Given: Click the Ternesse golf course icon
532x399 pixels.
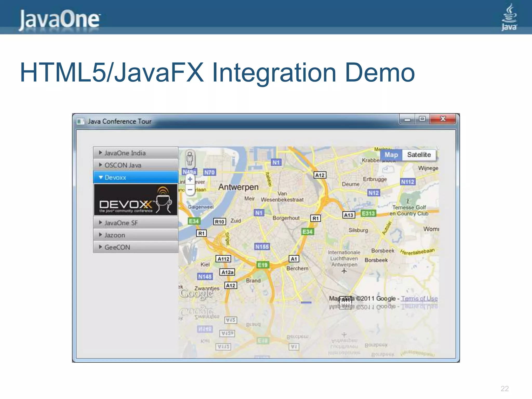Looking at the screenshot, I should coord(408,201).
